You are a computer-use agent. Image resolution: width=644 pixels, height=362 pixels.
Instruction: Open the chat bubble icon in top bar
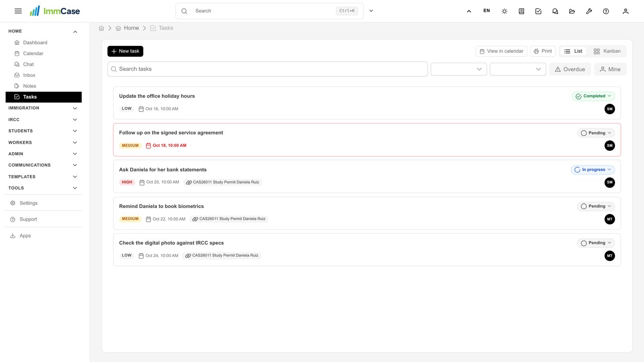(555, 11)
